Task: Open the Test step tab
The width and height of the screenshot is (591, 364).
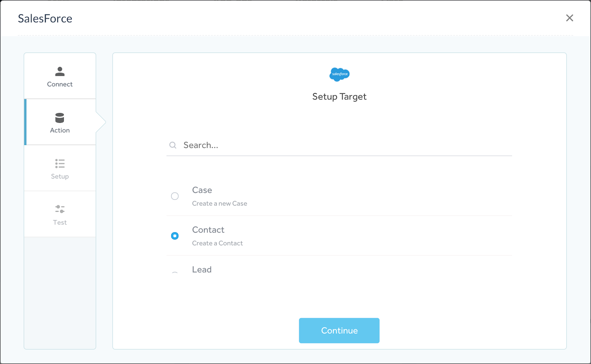Action: tap(60, 214)
